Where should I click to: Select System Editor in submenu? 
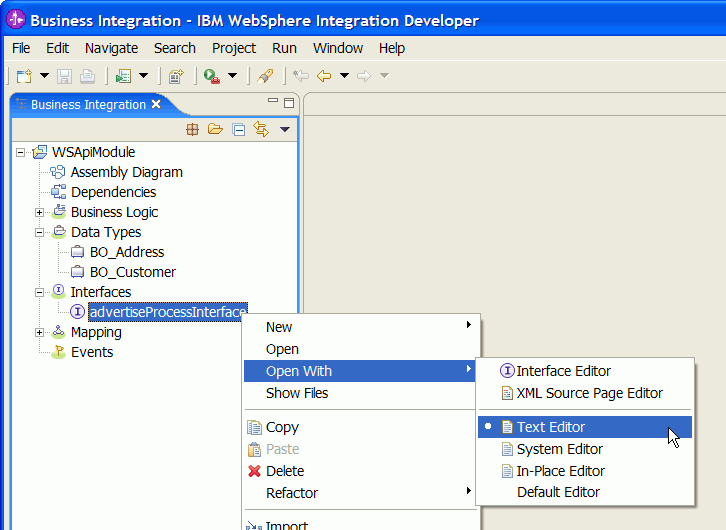585,449
